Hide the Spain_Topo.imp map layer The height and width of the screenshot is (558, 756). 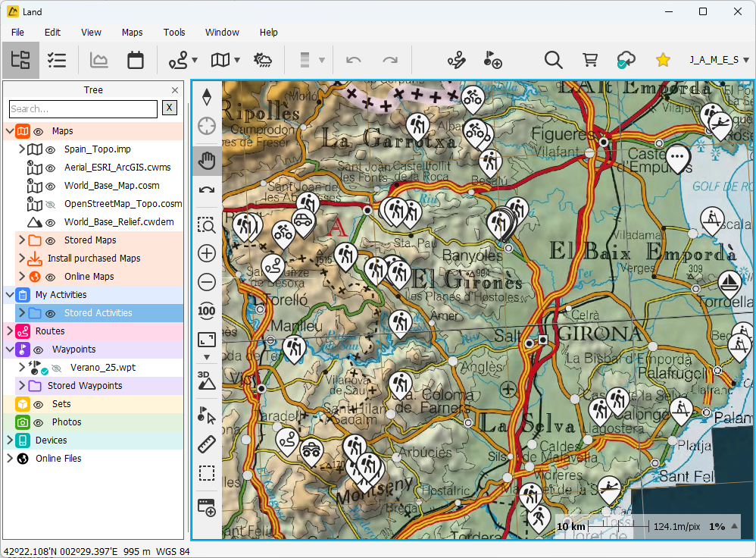(50, 149)
